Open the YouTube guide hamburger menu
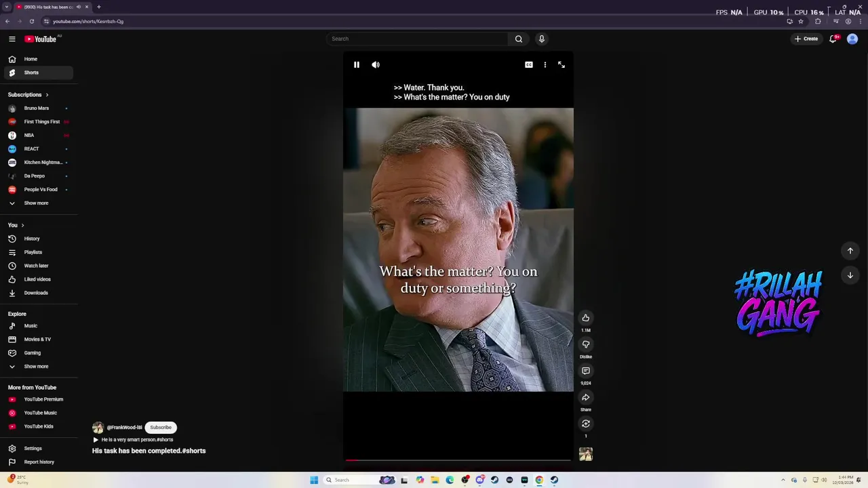868x488 pixels. tap(12, 39)
